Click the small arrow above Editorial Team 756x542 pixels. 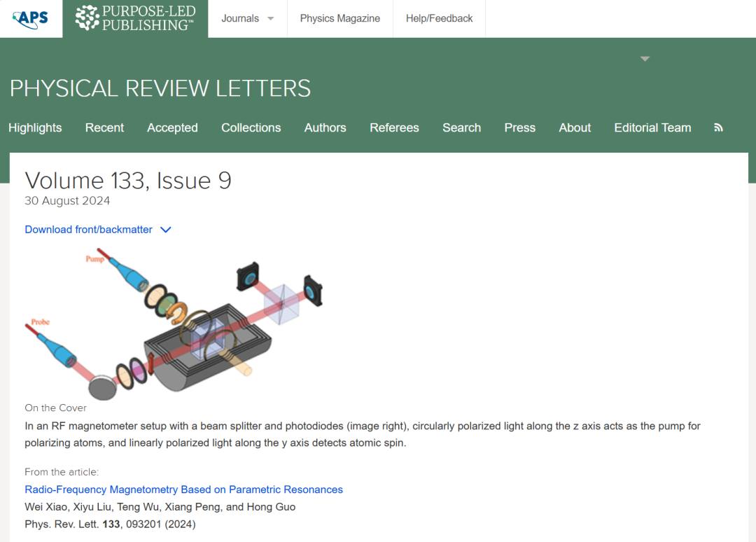pos(645,59)
